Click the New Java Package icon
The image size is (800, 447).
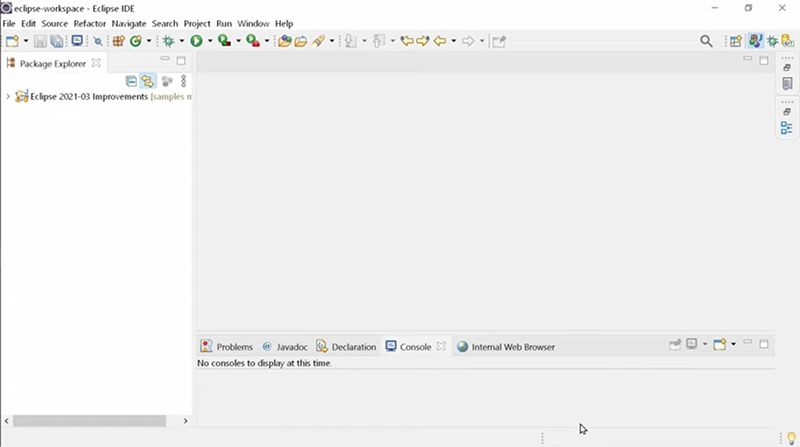(x=119, y=41)
